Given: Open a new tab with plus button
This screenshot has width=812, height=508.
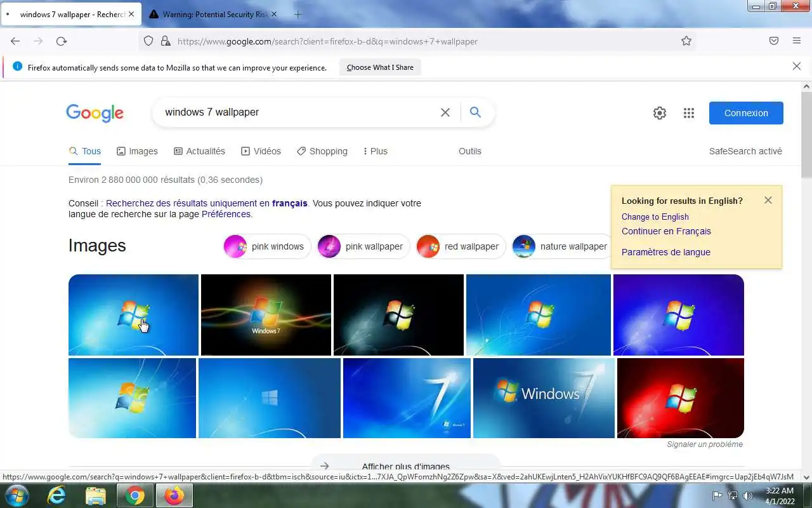Looking at the screenshot, I should 298,14.
